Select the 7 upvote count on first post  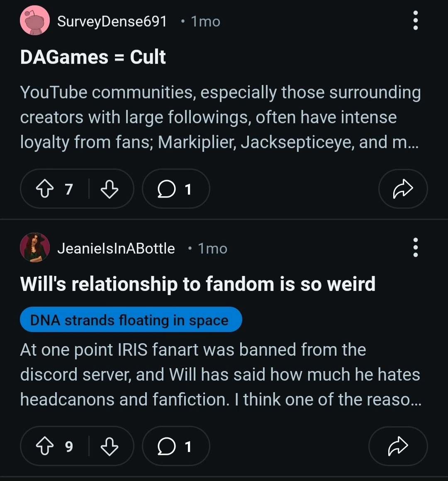(69, 189)
